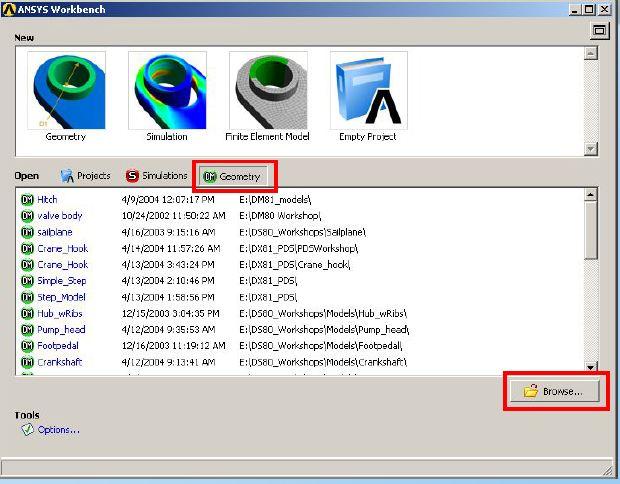Click DM icon of Crane_Hook dated 4/13/2004
Screen dimensions: 620x484
(x=27, y=265)
